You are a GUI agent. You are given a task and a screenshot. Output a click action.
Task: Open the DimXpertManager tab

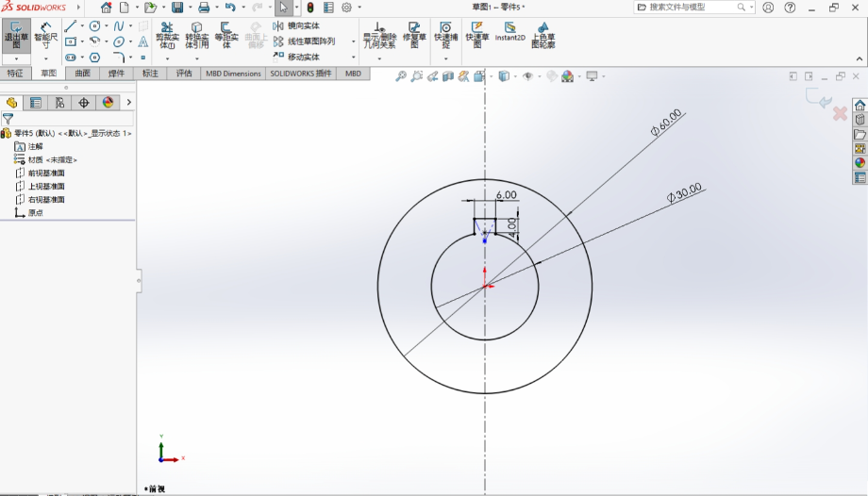[84, 103]
